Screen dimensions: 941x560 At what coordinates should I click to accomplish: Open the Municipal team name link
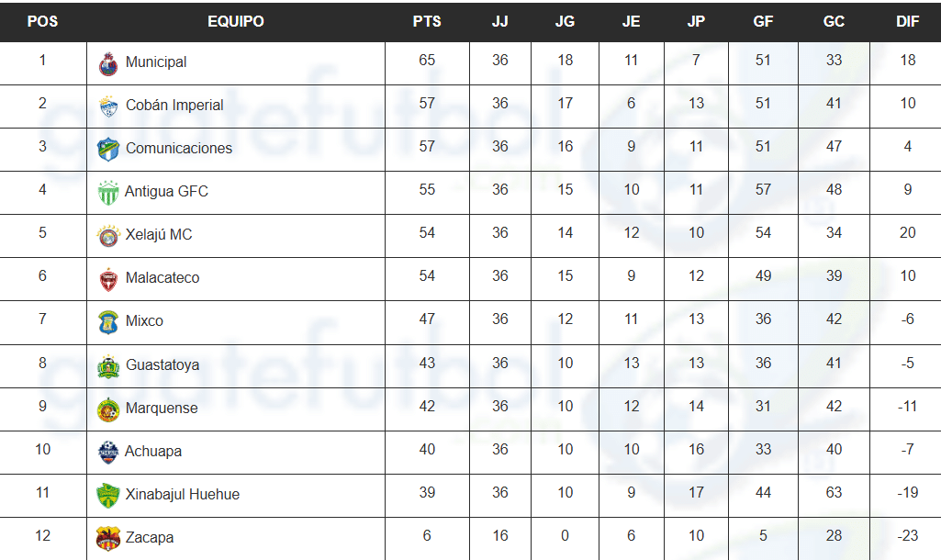pos(156,62)
